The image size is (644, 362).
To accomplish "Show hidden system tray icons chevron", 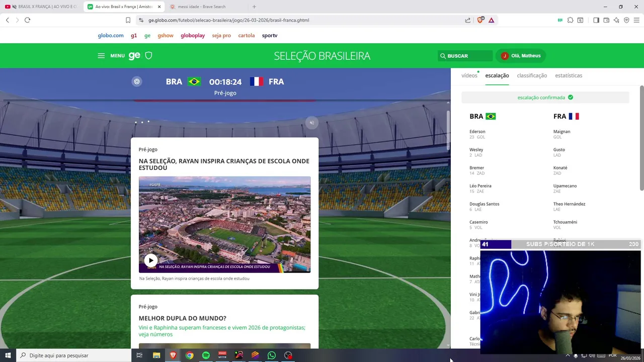I will coord(568,355).
